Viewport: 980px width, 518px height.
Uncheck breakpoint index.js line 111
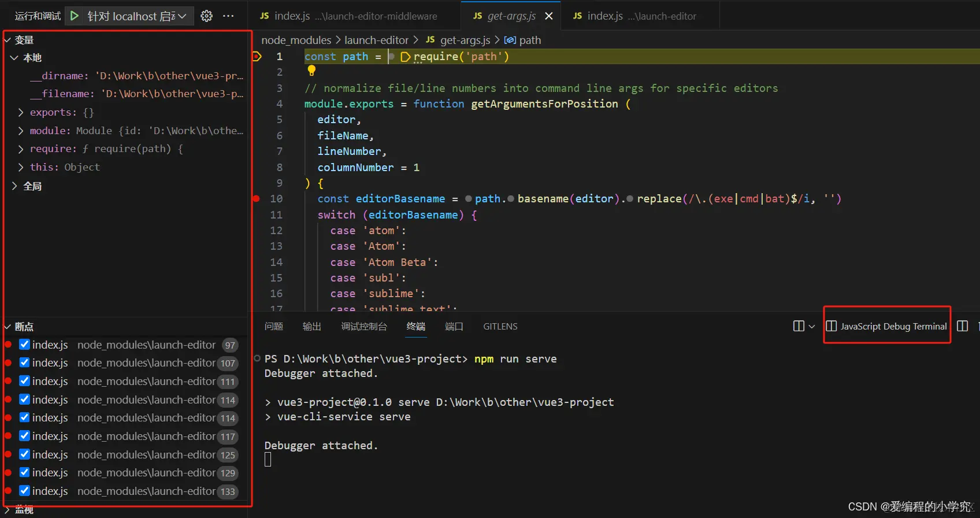pos(24,381)
